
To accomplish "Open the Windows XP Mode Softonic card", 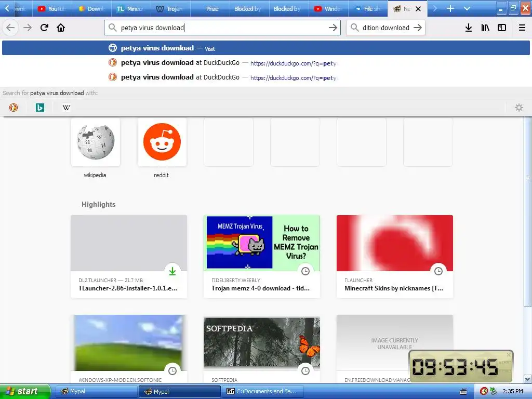I will point(129,350).
